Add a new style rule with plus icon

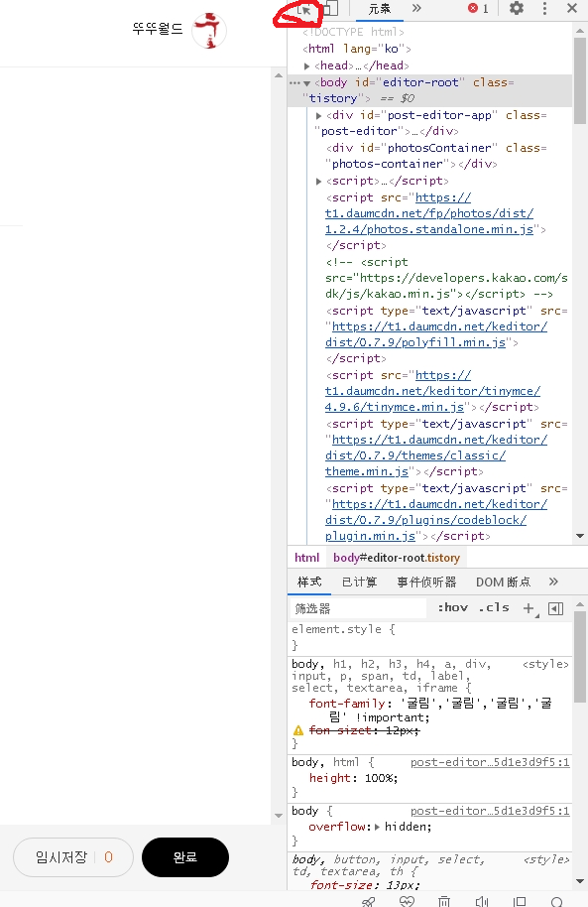[529, 608]
